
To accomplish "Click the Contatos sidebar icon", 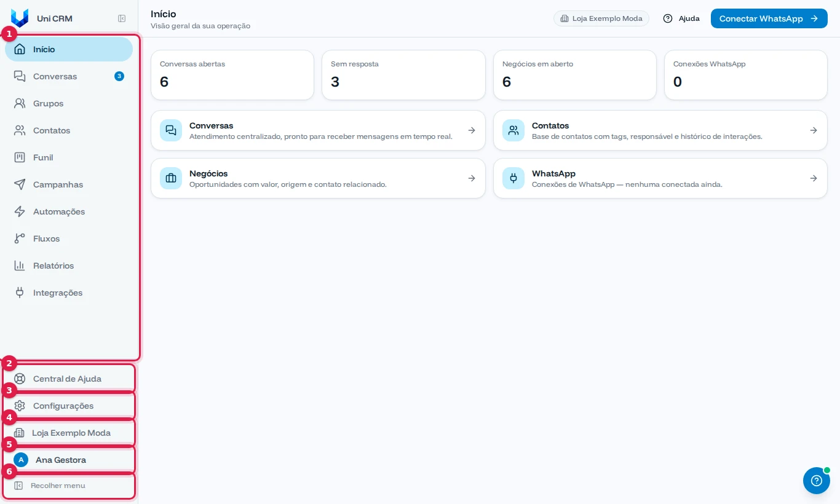I will pyautogui.click(x=20, y=130).
